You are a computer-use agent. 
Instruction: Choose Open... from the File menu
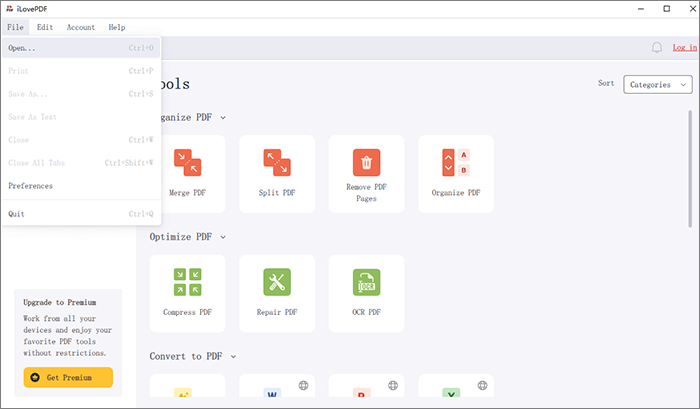click(x=81, y=48)
